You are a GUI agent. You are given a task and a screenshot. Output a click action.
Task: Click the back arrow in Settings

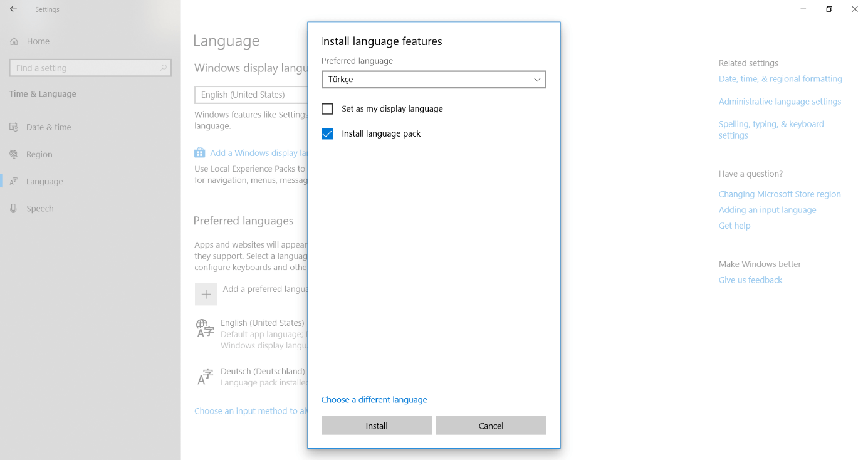point(13,9)
